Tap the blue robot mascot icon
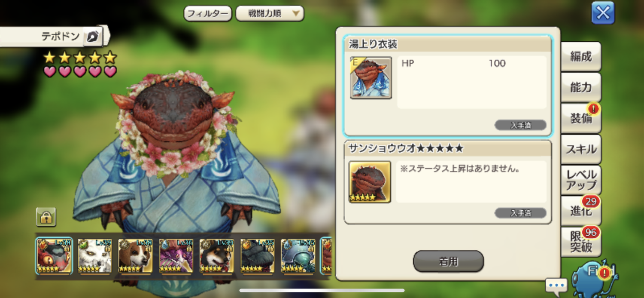This screenshot has height=298, width=644. click(594, 279)
